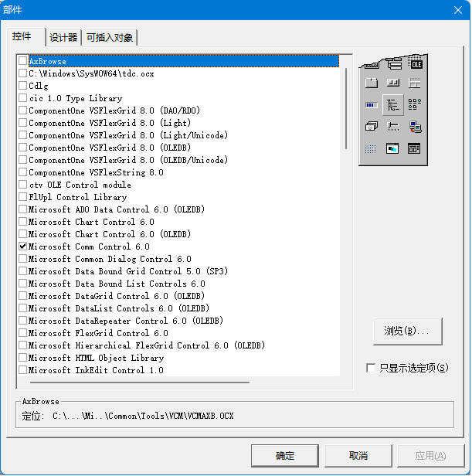Select 'ComponentOne VSFlexGrid 8.0 (OLEDB/Unicode)' entry
472x476 pixels.
point(128,160)
